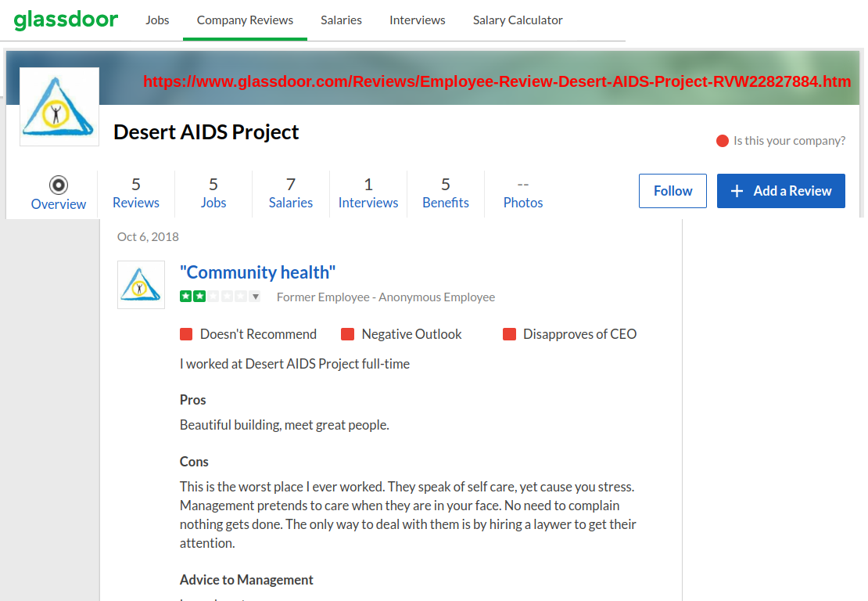This screenshot has width=868, height=601.
Task: Click the Pros heading
Action: click(x=192, y=400)
